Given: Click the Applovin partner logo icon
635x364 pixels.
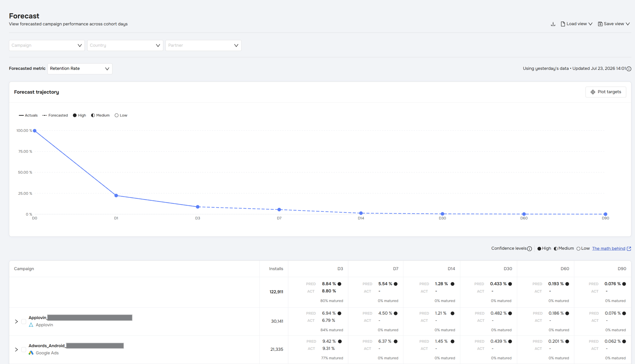Looking at the screenshot, I should (x=31, y=325).
